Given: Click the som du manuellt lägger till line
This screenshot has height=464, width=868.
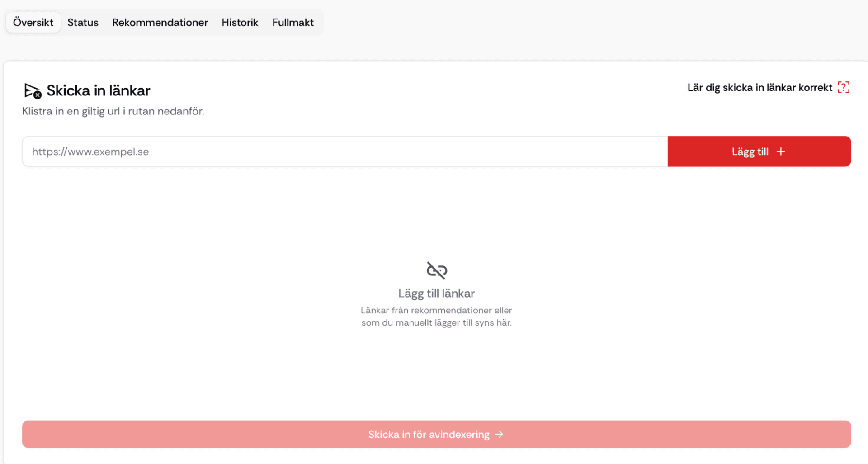Looking at the screenshot, I should tap(436, 323).
